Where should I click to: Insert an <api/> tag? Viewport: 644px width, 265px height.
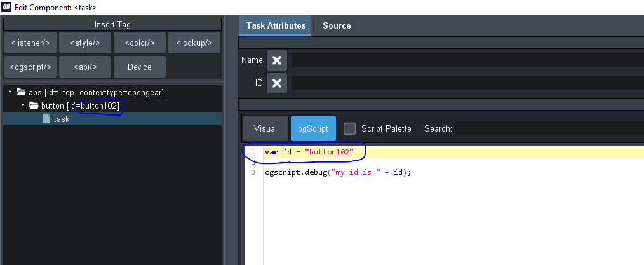coord(84,67)
